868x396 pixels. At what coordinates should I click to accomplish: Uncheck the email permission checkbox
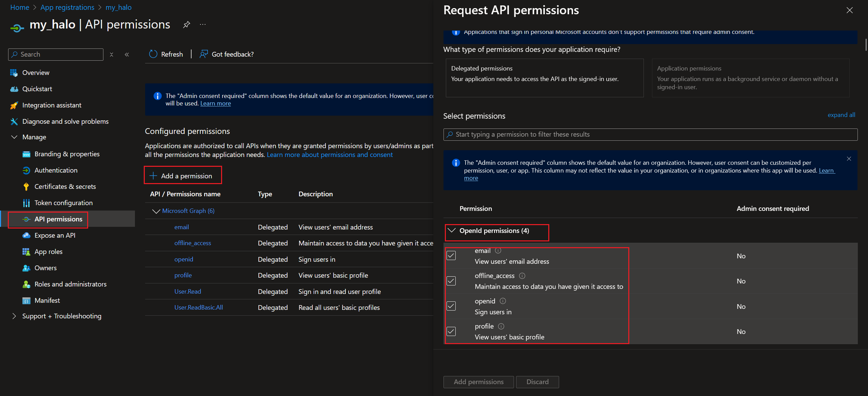451,256
